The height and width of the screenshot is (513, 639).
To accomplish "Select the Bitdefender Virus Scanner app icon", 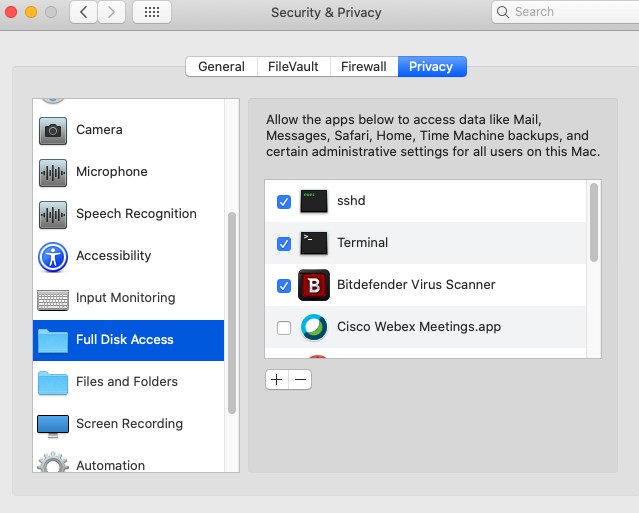I will (314, 285).
